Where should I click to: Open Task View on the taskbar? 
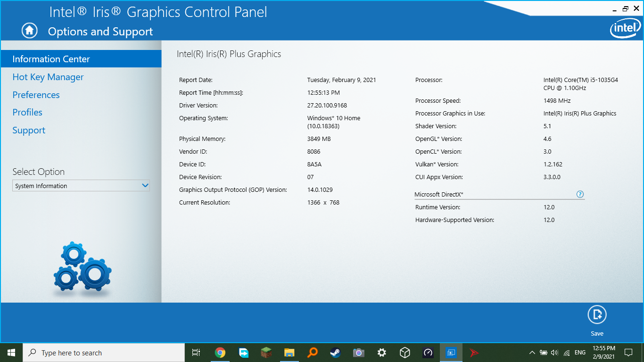(196, 353)
